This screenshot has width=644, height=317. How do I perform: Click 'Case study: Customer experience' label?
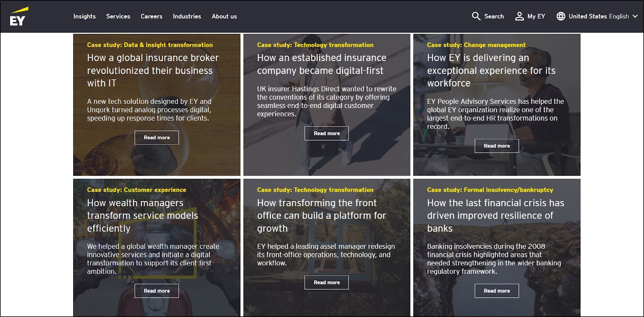pos(136,190)
